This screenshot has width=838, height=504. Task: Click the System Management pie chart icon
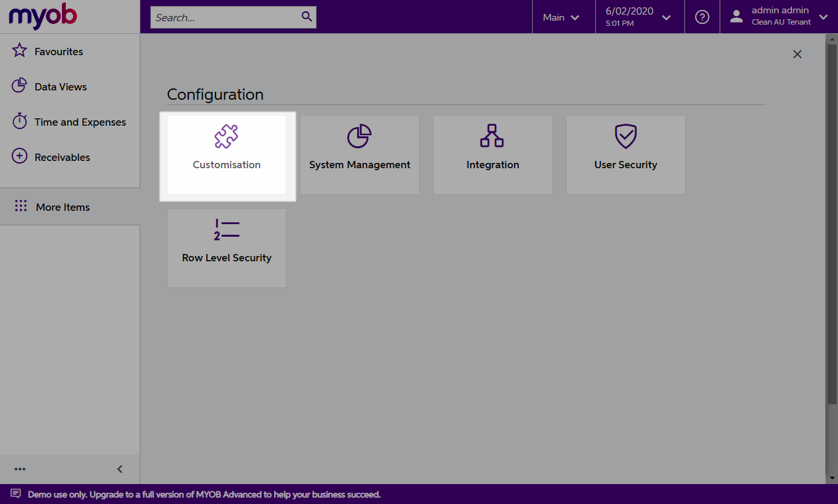pyautogui.click(x=359, y=136)
